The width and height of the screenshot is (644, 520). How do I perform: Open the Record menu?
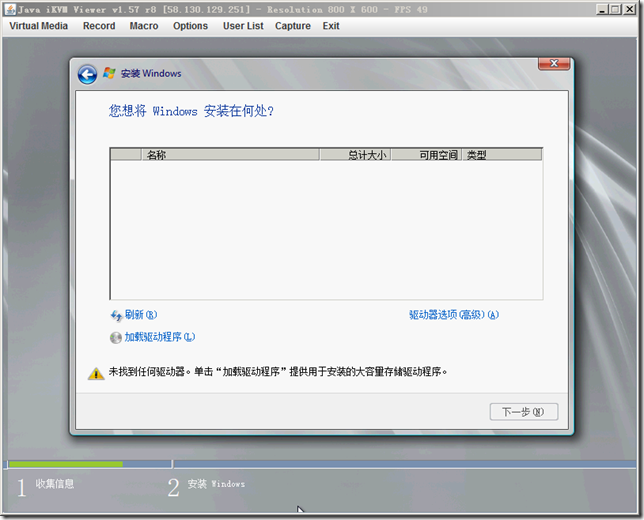coord(99,26)
